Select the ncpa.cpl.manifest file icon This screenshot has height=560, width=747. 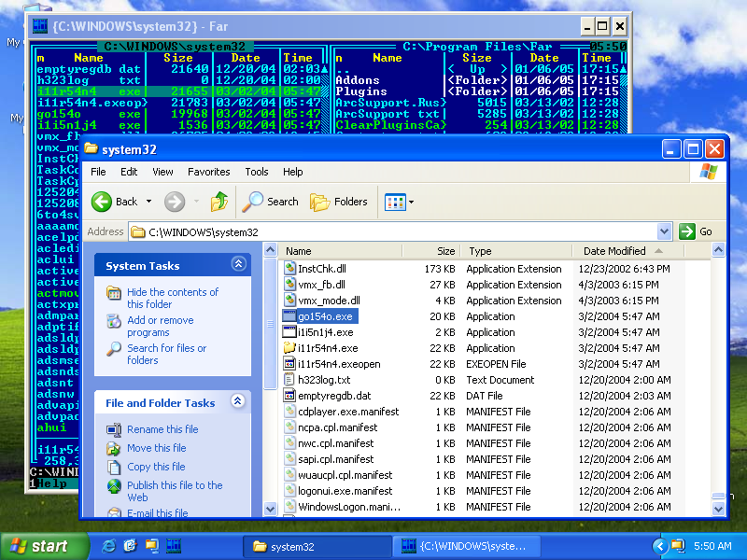[289, 427]
